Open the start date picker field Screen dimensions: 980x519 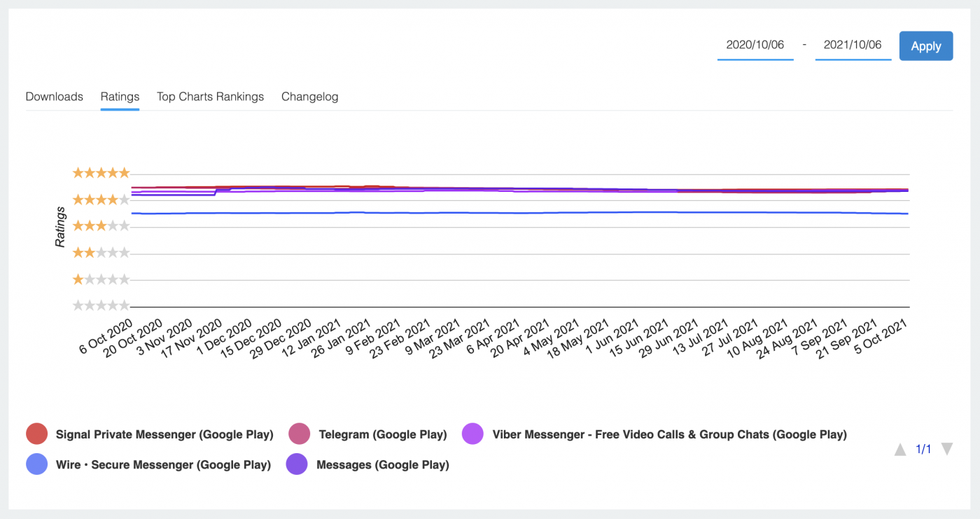[755, 45]
